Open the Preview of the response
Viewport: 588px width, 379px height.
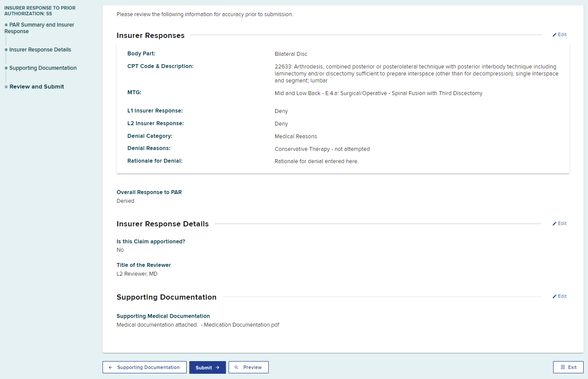pyautogui.click(x=248, y=368)
